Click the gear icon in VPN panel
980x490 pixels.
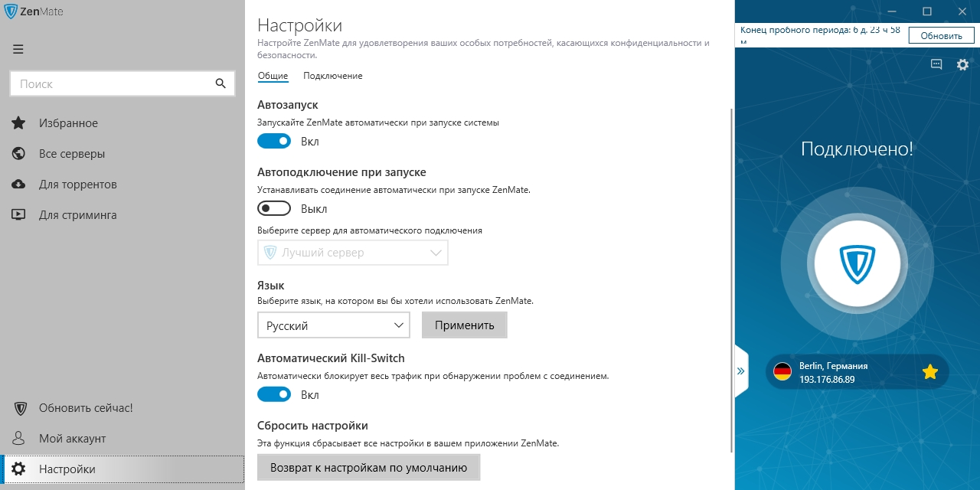tap(962, 65)
